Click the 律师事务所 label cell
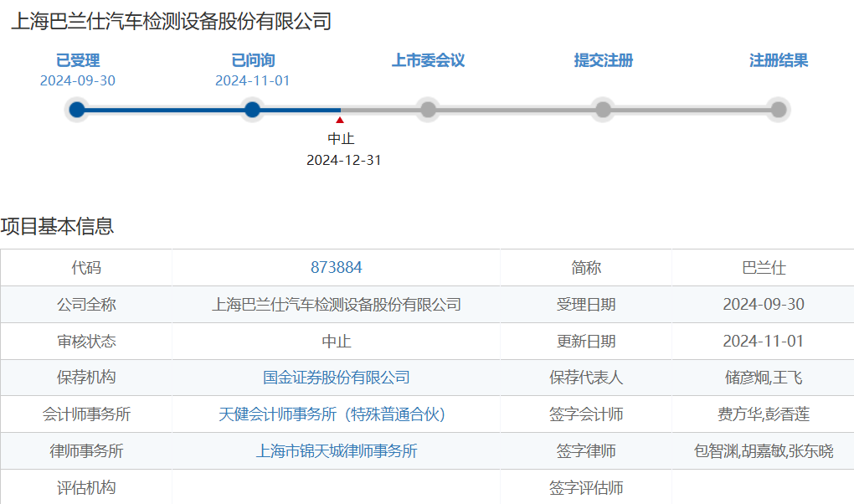This screenshot has height=504, width=854. tap(86, 451)
